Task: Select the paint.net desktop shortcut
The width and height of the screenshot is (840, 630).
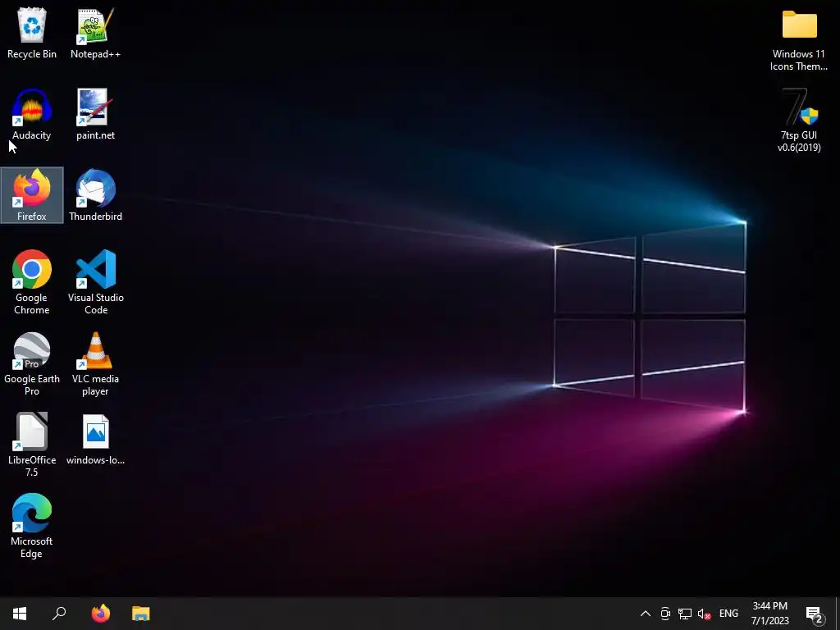Action: pos(95,114)
